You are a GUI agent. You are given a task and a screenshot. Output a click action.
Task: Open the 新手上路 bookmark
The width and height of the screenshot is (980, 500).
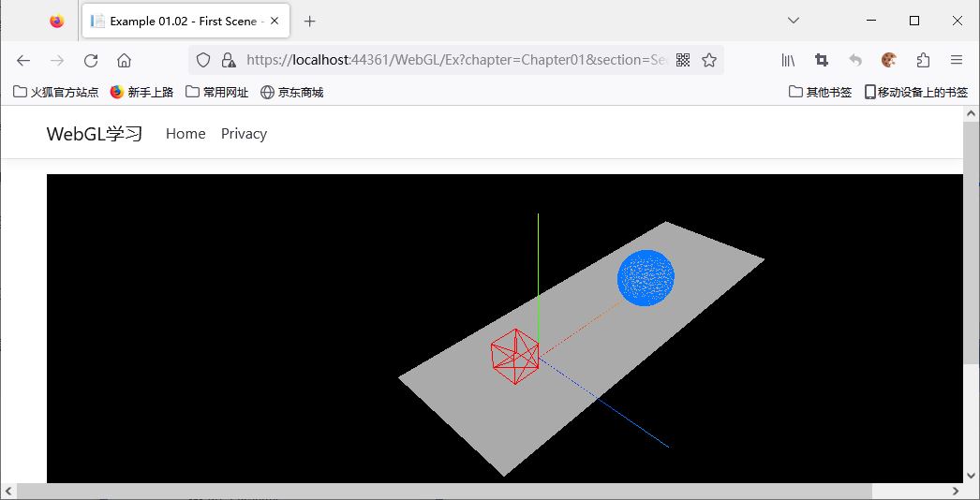tap(141, 93)
